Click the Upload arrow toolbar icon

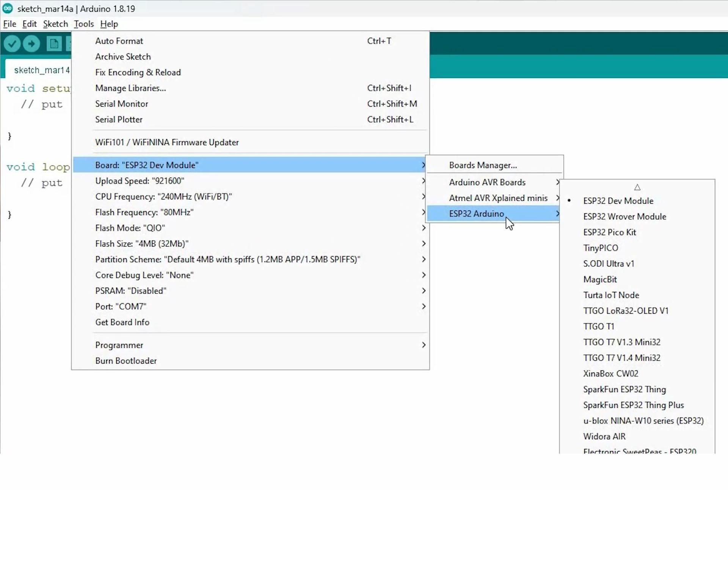(31, 44)
